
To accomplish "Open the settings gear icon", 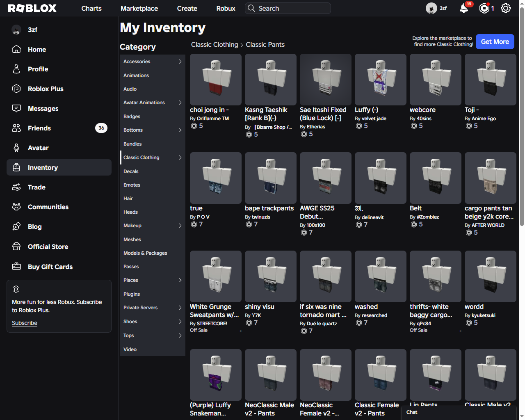I will pos(506,8).
